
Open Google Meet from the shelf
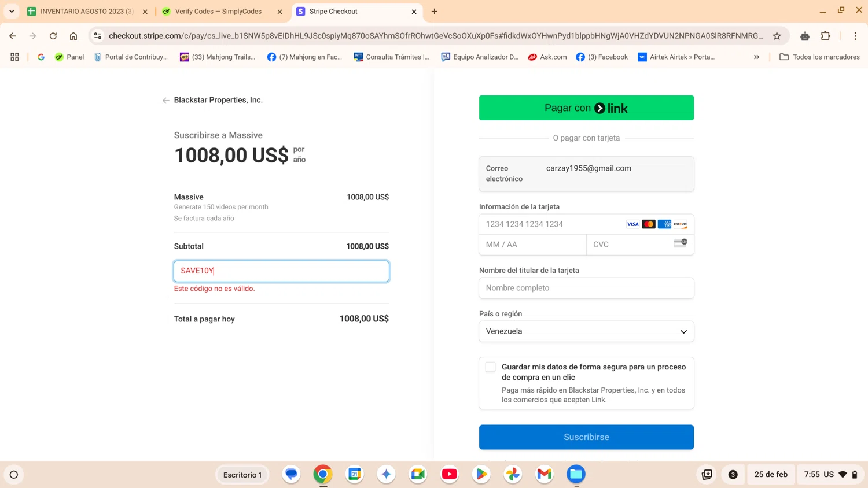coord(418,474)
